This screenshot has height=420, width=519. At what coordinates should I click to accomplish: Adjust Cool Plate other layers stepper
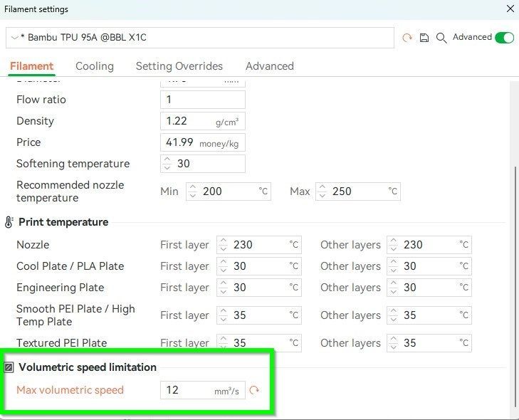394,266
